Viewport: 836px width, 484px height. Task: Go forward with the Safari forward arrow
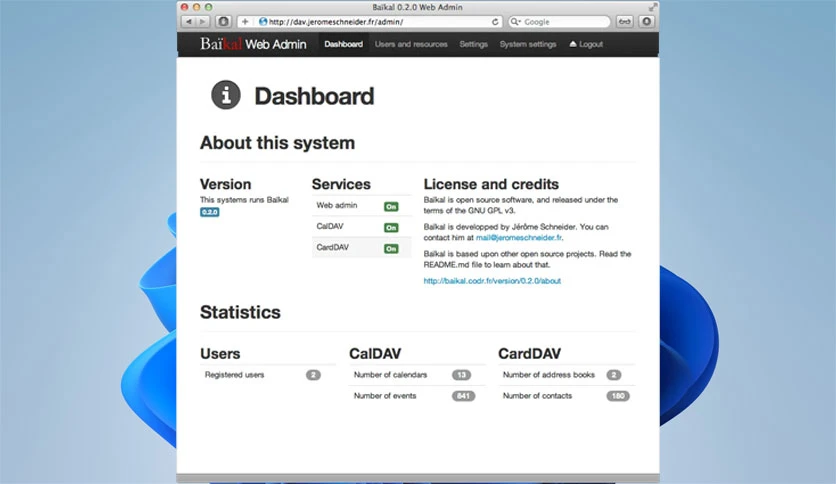(203, 22)
